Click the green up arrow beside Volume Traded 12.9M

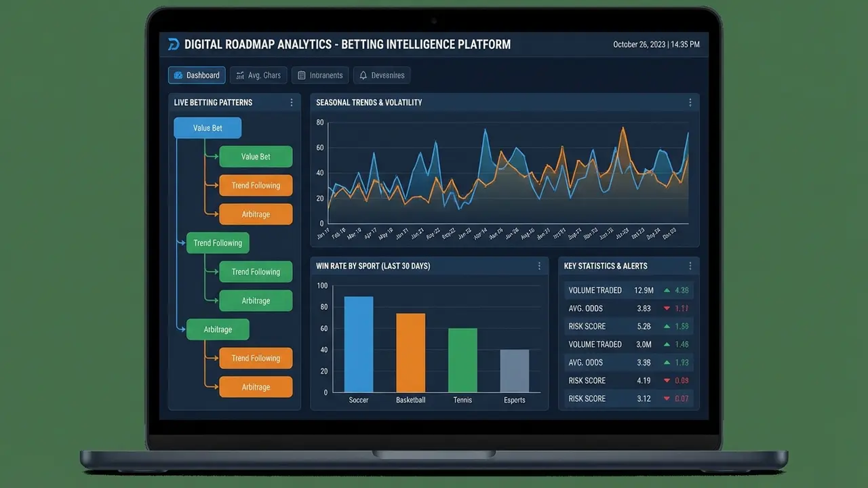click(x=667, y=290)
